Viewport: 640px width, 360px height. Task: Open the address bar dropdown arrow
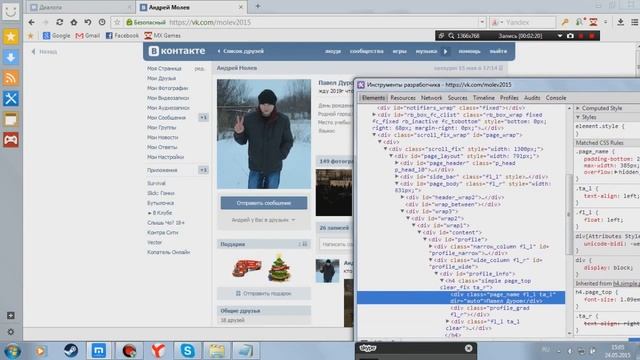point(482,22)
